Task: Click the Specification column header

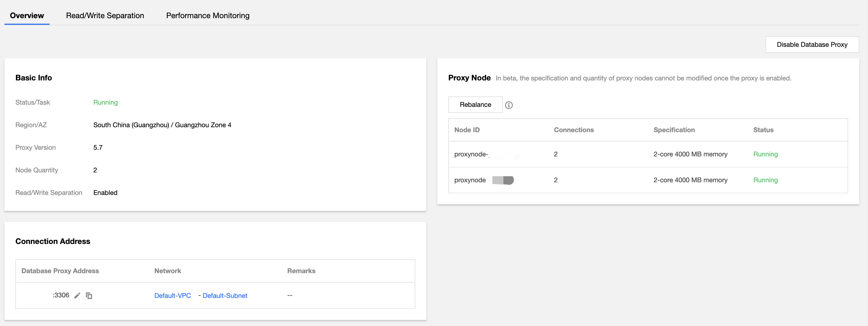Action: tap(674, 130)
